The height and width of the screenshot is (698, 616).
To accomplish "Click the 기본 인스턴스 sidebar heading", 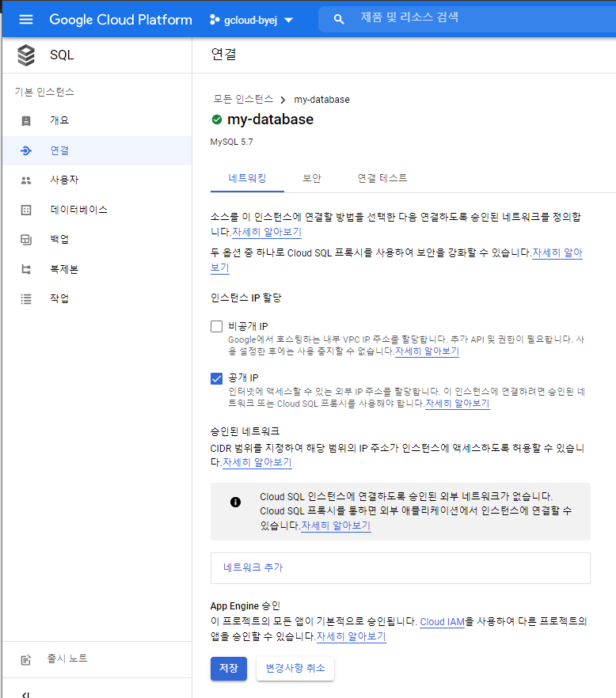I will 44,92.
